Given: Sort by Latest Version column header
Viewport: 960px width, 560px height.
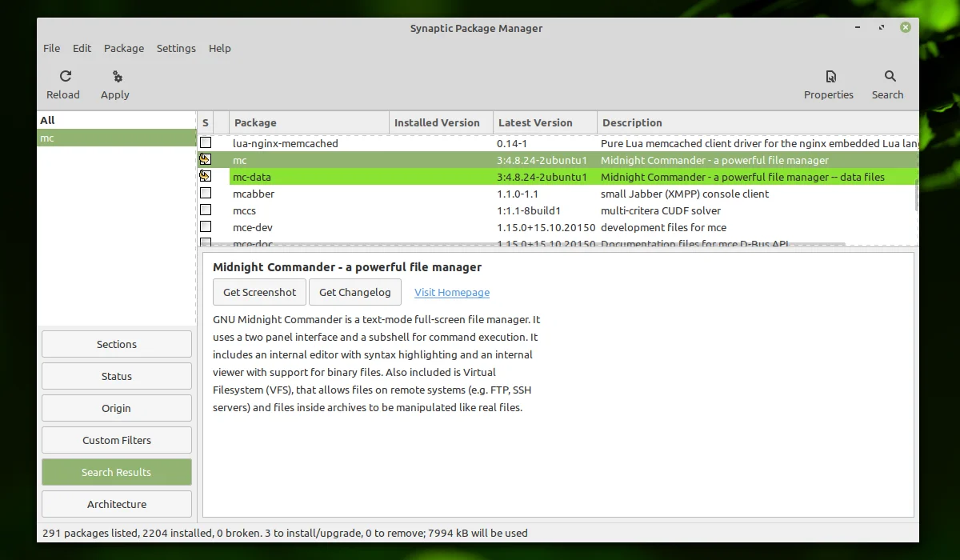Looking at the screenshot, I should (x=545, y=122).
